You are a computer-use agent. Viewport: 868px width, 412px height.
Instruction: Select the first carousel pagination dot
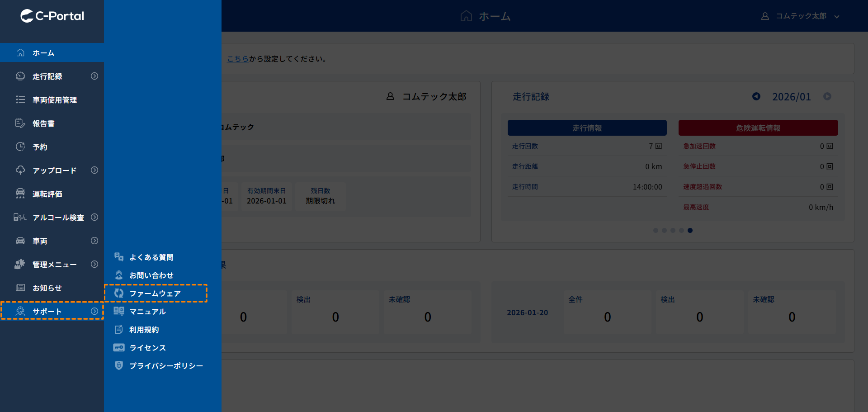coord(656,231)
